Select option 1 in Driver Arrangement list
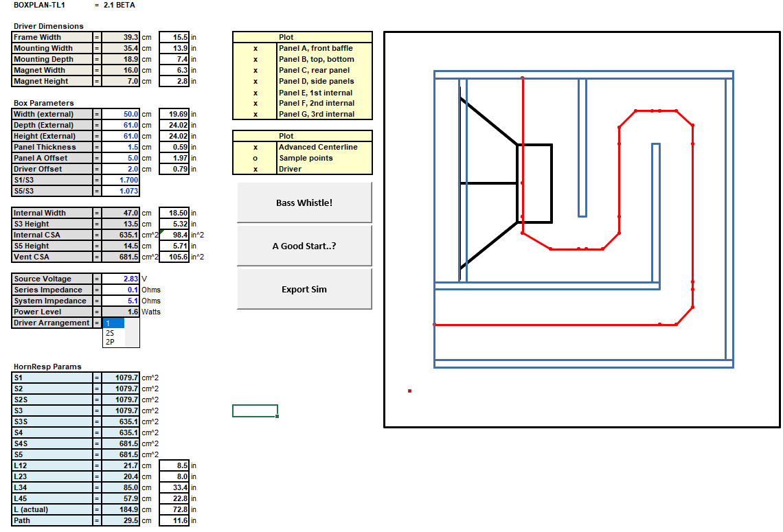The image size is (783, 532). [x=113, y=323]
